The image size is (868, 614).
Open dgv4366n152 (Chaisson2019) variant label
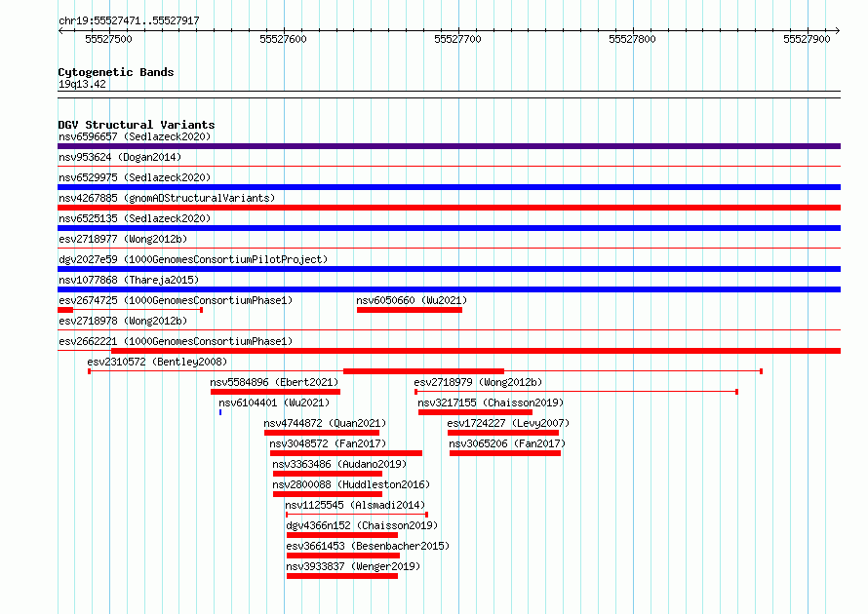(x=362, y=525)
